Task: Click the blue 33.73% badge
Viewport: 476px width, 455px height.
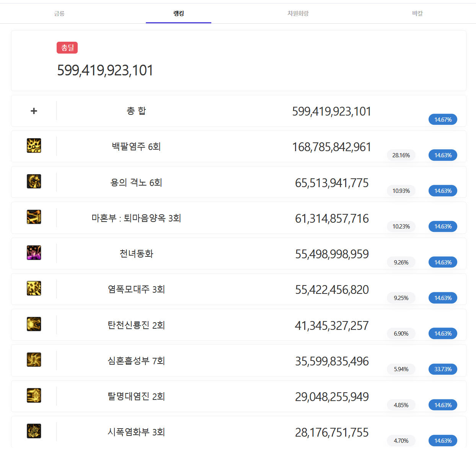Action: (x=443, y=369)
